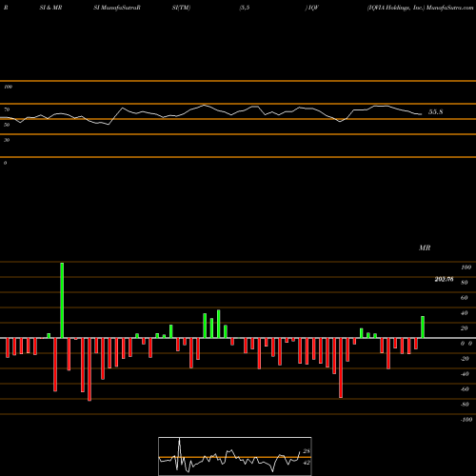Click the RSI axis label 50
This screenshot has width=476, height=476.
(7, 125)
